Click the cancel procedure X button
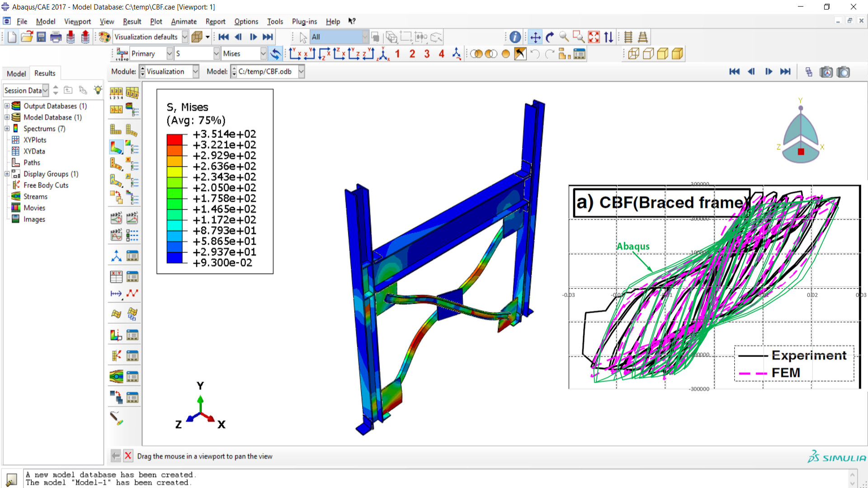This screenshot has width=868, height=488. coord(128,455)
